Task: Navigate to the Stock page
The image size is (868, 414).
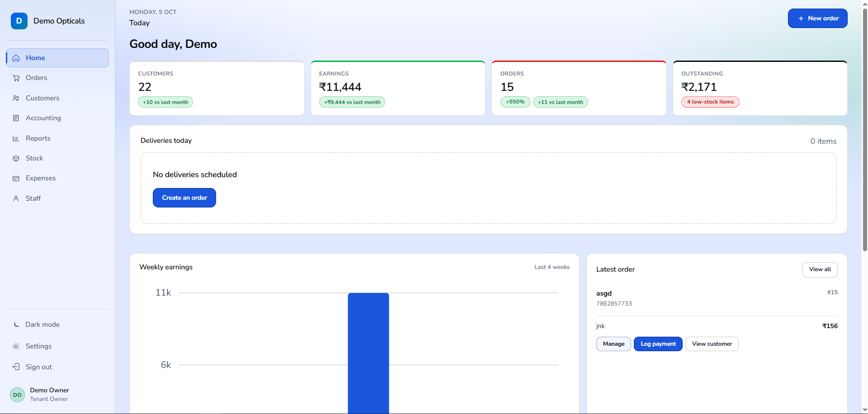Action: pyautogui.click(x=57, y=158)
